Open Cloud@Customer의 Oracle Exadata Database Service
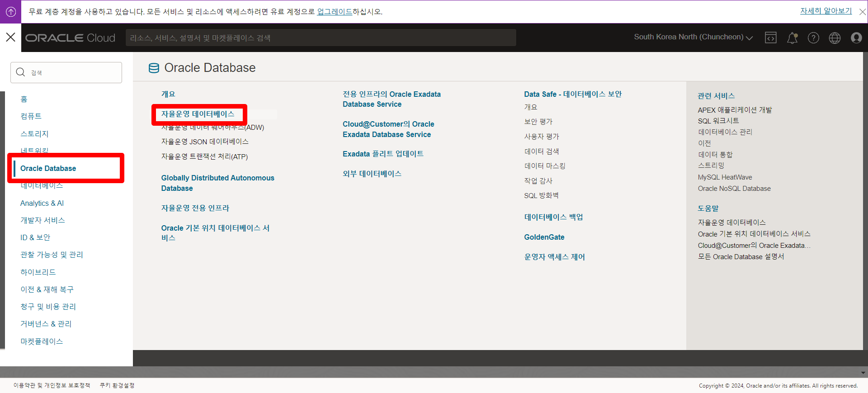This screenshot has height=393, width=868. (x=388, y=129)
